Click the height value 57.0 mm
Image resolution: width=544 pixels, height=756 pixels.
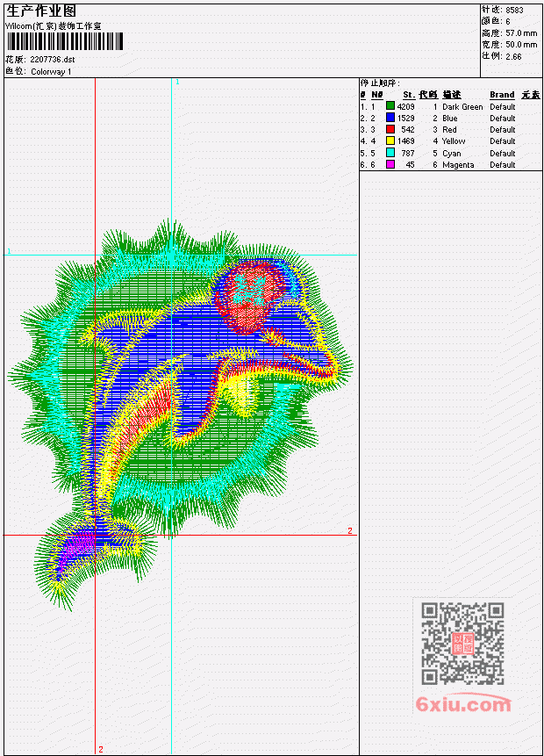(521, 33)
